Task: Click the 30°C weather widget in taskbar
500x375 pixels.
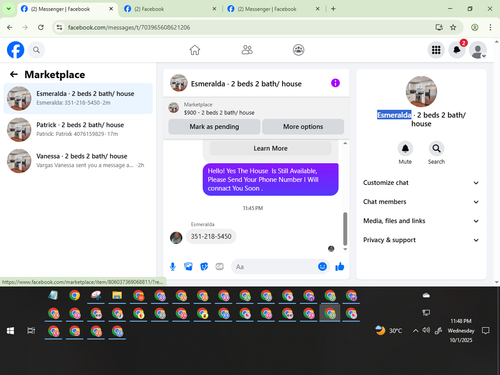Action: point(389,330)
